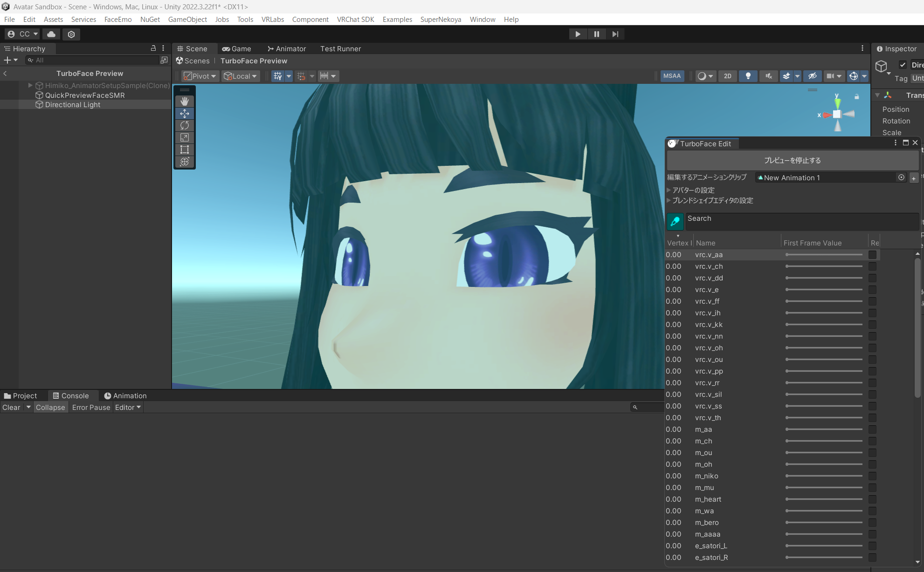
Task: Toggle MSAA in Scene view
Action: [x=672, y=76]
